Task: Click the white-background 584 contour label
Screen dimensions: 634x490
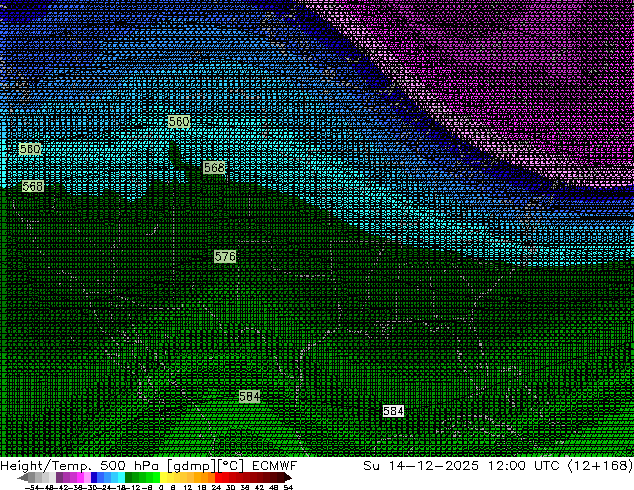Action: click(393, 411)
